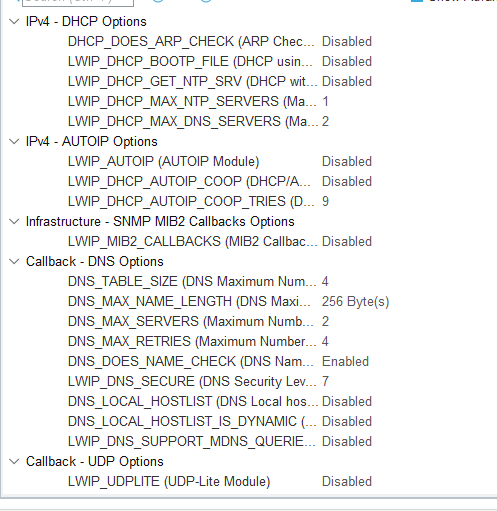The image size is (497, 511).
Task: Open LWIP_MIB2_CALLBACKS Disabled value selector
Action: (x=347, y=242)
